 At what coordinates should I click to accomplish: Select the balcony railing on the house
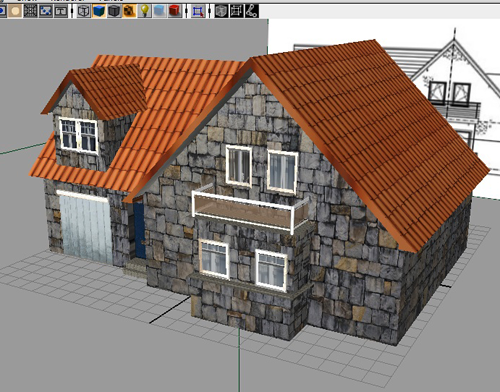(x=250, y=209)
